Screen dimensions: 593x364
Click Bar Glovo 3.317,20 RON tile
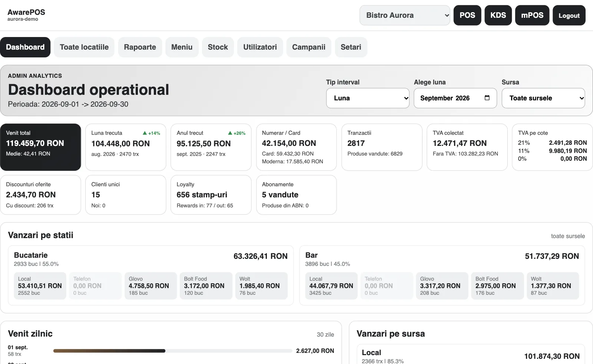442,286
